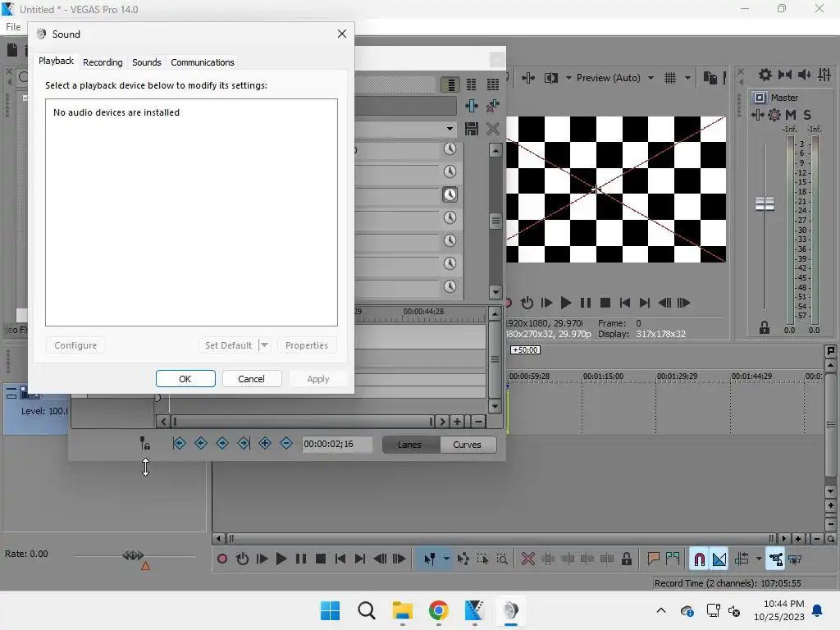The width and height of the screenshot is (840, 630).
Task: Click the Master FX icon below Master label
Action: click(x=757, y=115)
